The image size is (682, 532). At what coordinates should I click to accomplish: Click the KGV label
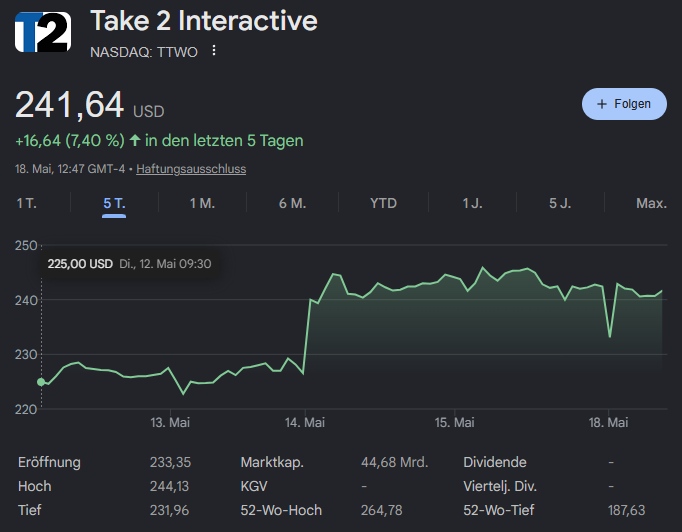[x=254, y=486]
